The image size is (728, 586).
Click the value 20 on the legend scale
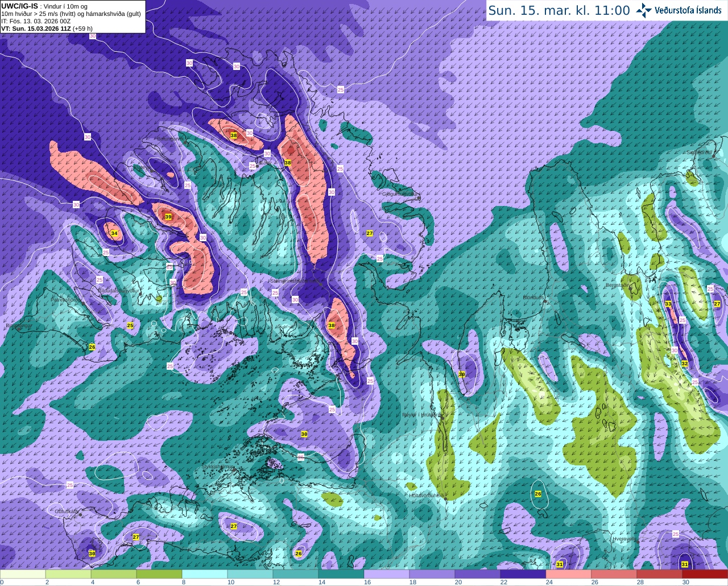[x=458, y=582]
